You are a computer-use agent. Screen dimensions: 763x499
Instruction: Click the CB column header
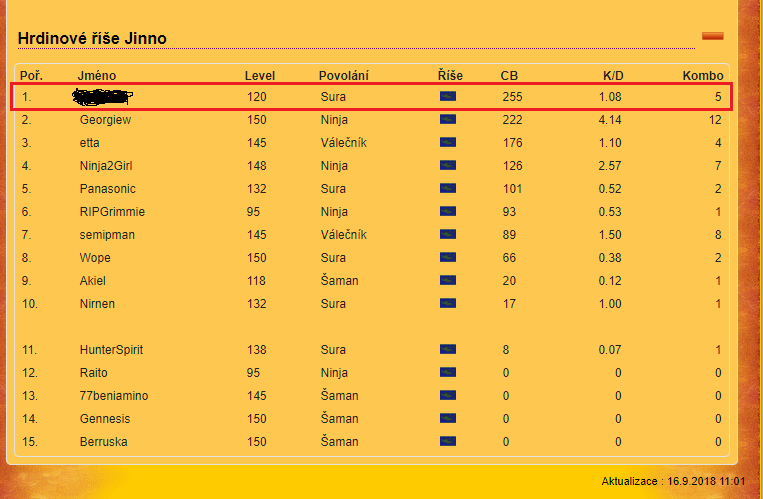tap(509, 75)
